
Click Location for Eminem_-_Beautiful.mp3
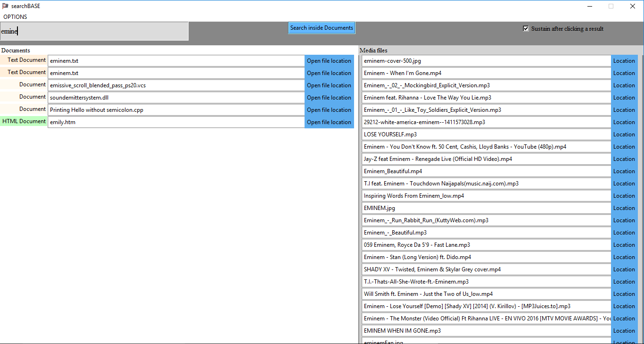(x=624, y=233)
